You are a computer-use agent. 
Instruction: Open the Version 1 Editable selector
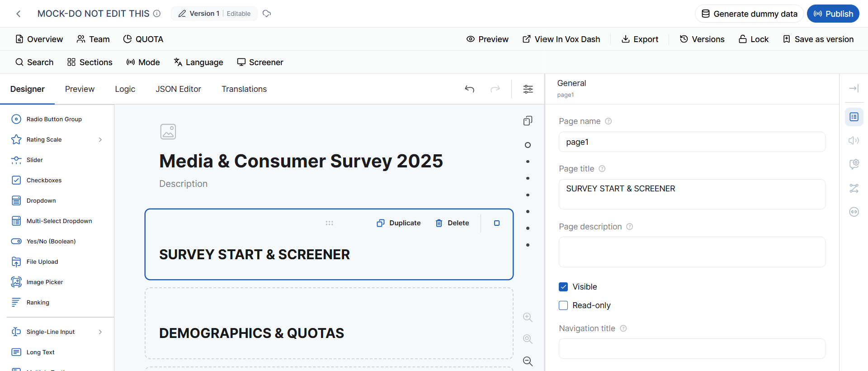tap(214, 14)
